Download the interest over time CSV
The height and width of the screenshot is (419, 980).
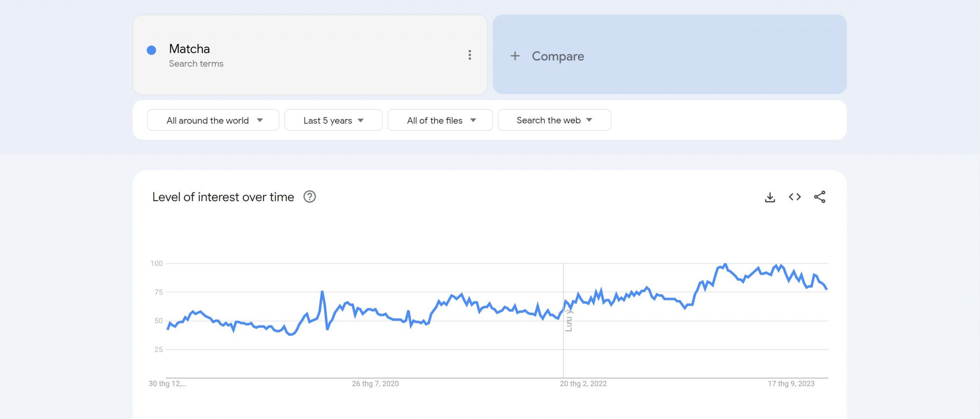pyautogui.click(x=770, y=197)
